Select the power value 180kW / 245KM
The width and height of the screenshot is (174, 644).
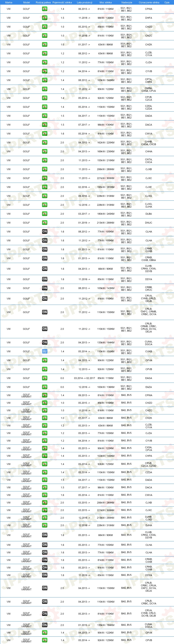[106, 214]
